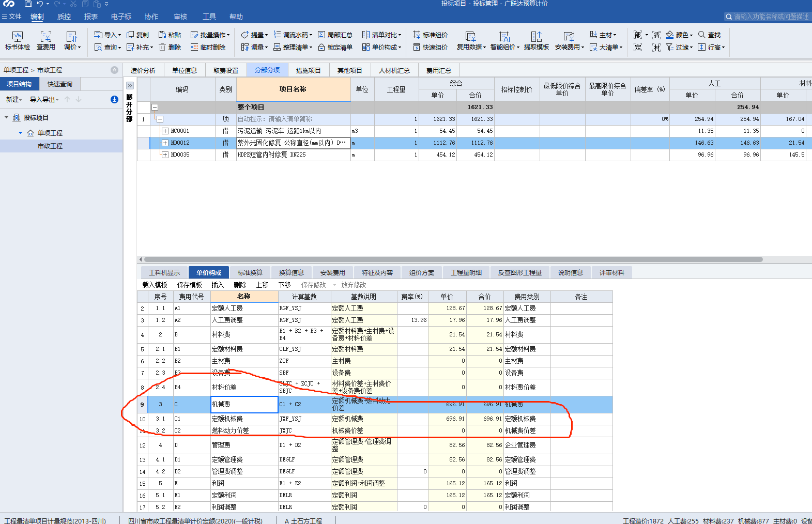812x524 pixels.
Task: Click the 标书体检 bid check icon
Action: point(18,40)
